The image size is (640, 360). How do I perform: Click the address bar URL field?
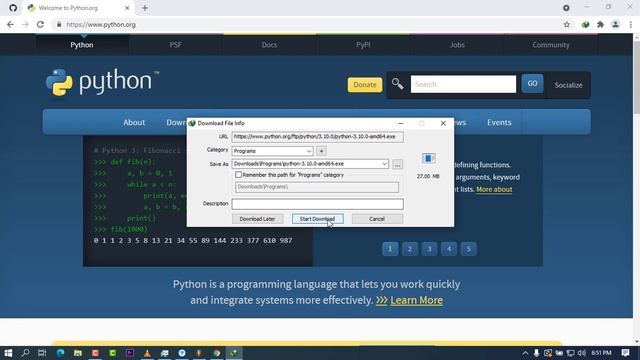[310, 24]
